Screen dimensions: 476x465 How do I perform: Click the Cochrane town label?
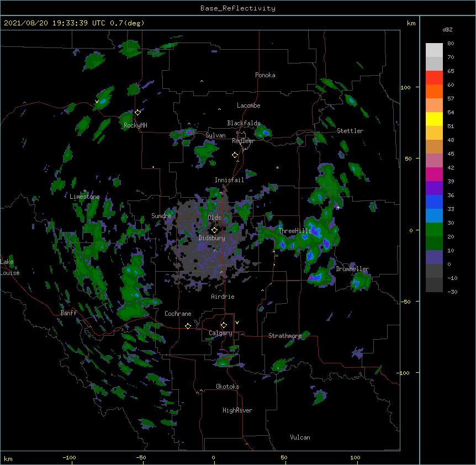[178, 314]
